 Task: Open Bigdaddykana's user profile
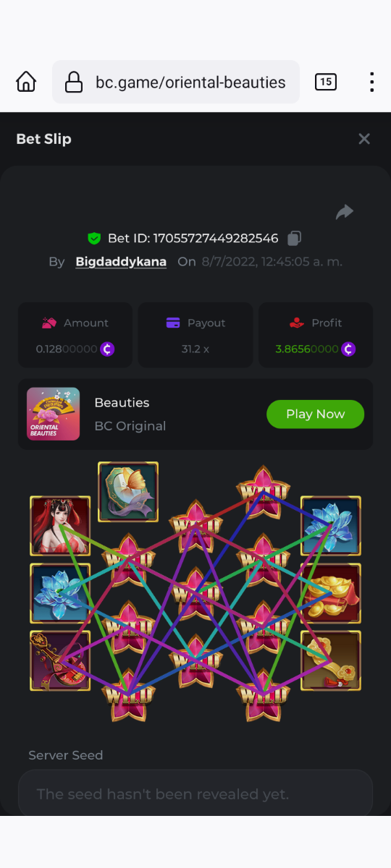pyautogui.click(x=121, y=261)
